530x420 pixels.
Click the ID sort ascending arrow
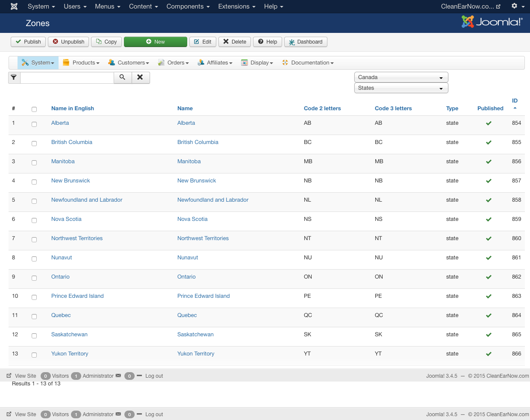[515, 108]
